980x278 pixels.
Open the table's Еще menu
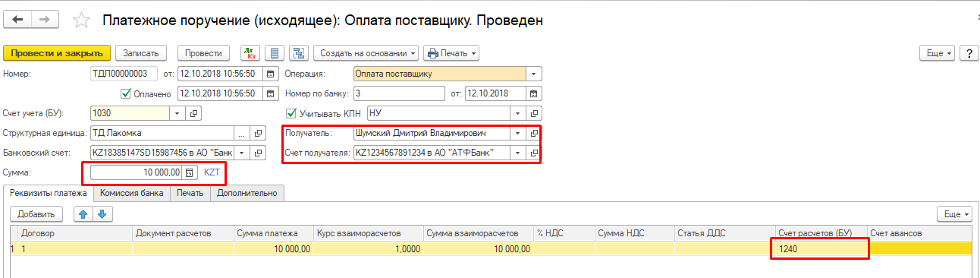pos(955,214)
